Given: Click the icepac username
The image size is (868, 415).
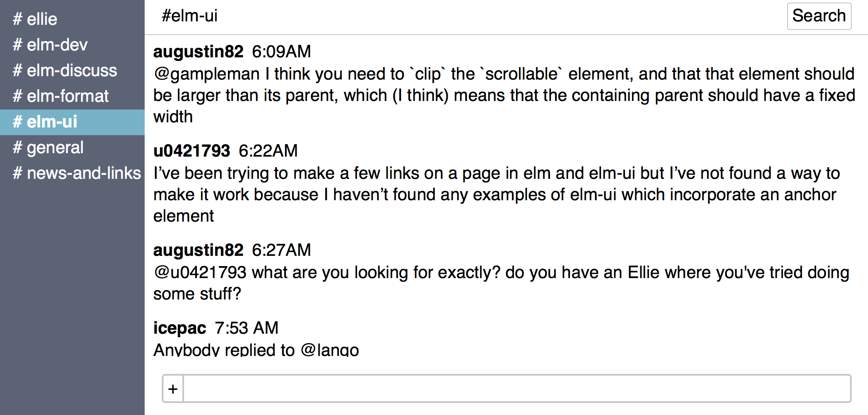Looking at the screenshot, I should click(x=180, y=328).
